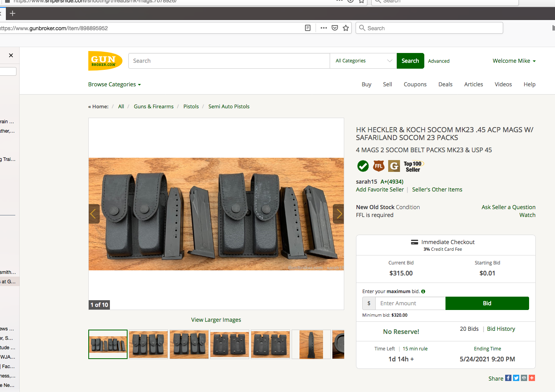Open the Help menu item
The image size is (555, 392).
pos(529,84)
